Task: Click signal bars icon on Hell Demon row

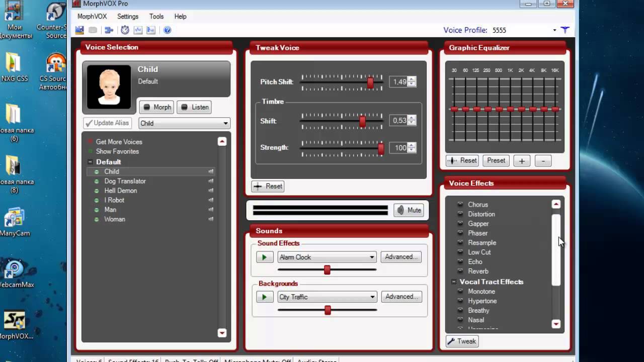Action: coord(211,191)
